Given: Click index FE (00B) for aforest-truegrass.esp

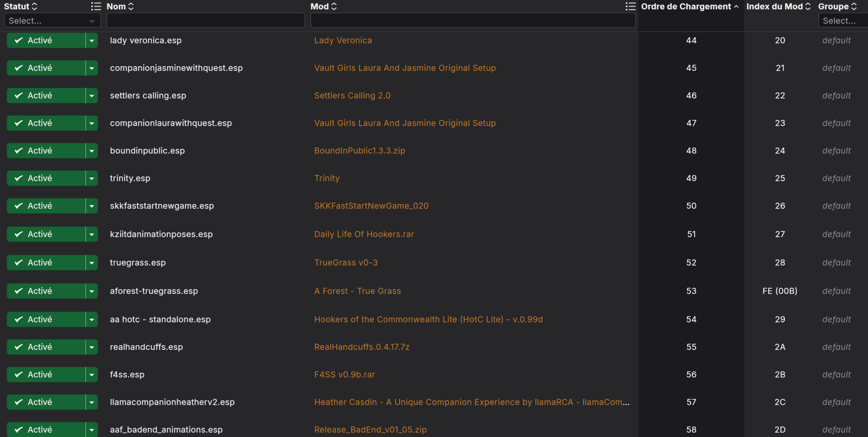Looking at the screenshot, I should tap(780, 291).
